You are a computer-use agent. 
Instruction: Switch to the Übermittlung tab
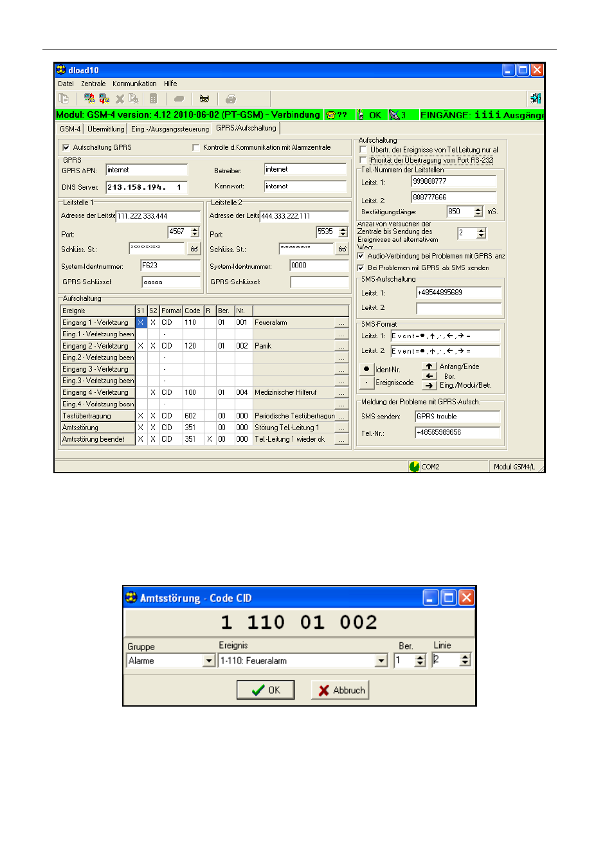(106, 129)
